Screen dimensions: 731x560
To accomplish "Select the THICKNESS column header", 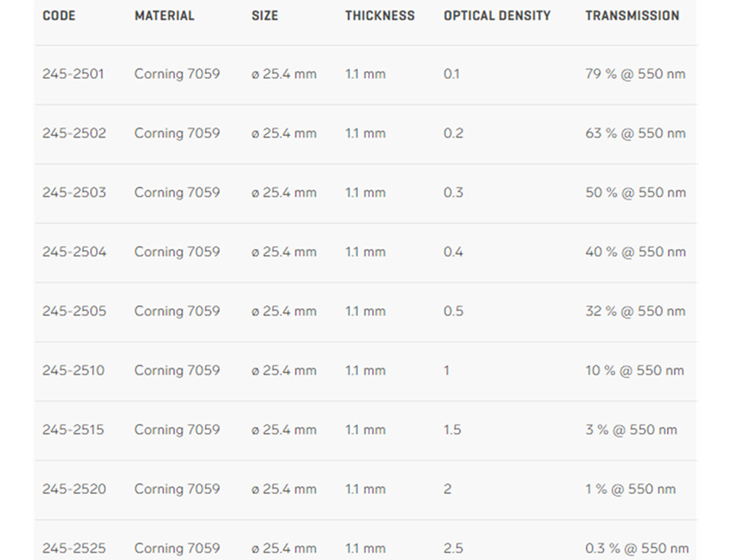I will (x=380, y=15).
